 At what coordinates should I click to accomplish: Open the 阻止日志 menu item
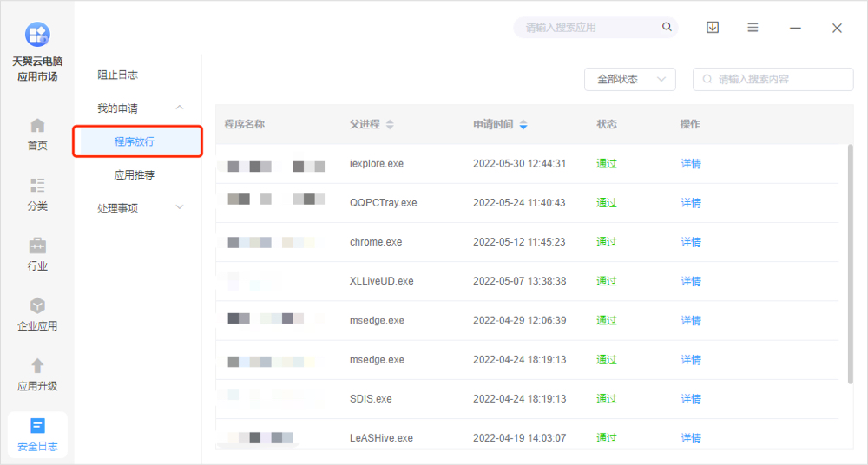pyautogui.click(x=117, y=75)
